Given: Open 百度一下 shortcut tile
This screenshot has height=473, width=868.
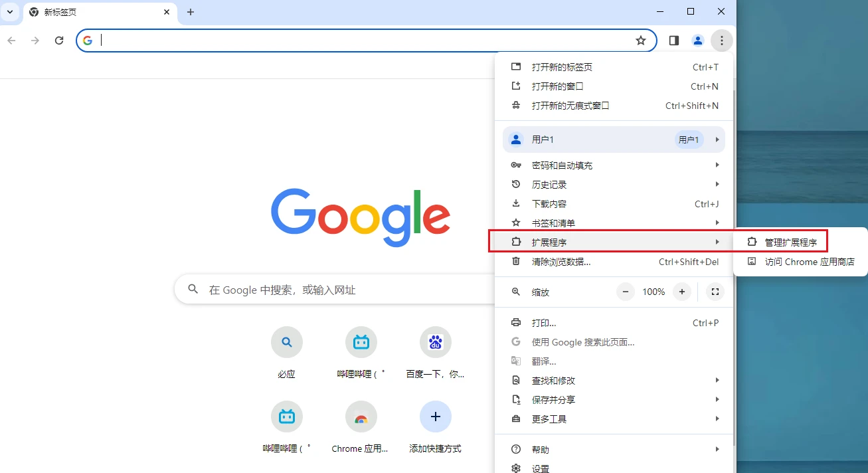Looking at the screenshot, I should [x=436, y=353].
